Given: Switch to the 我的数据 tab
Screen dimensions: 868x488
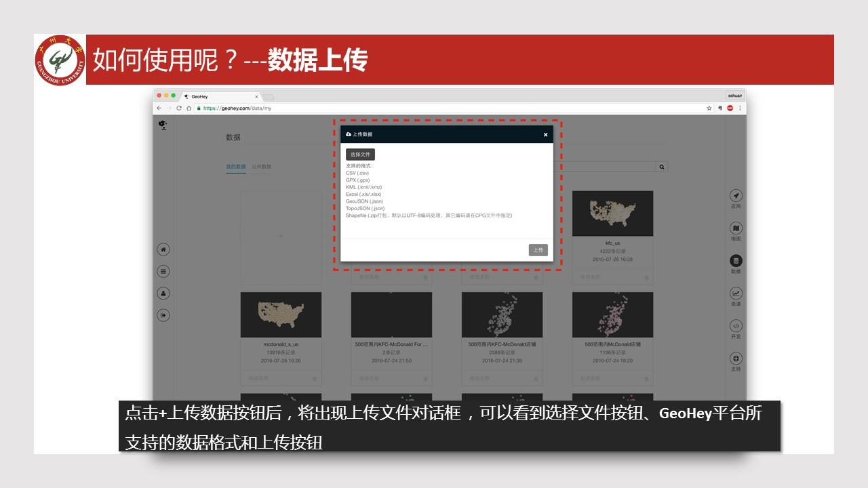Looking at the screenshot, I should coord(236,166).
